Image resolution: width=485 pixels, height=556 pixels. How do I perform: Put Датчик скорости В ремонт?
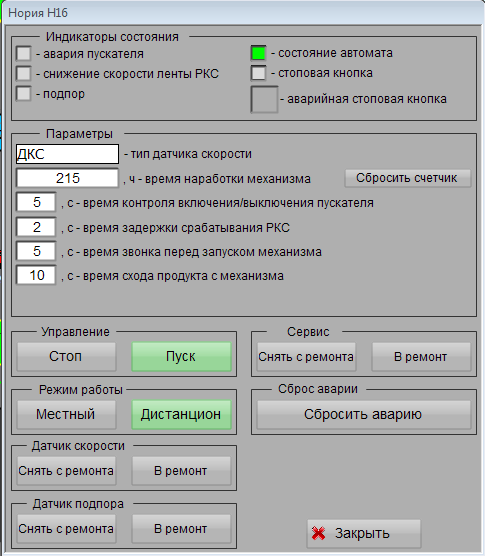(x=181, y=471)
